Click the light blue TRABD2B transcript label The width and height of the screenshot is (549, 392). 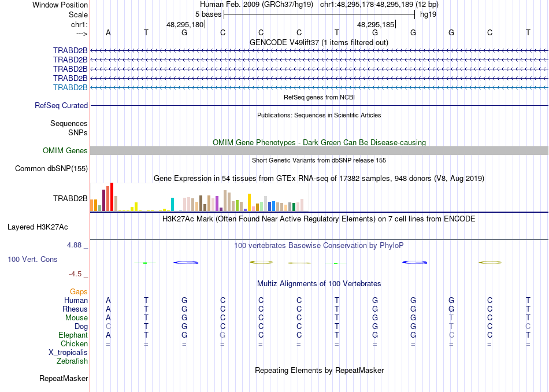71,87
